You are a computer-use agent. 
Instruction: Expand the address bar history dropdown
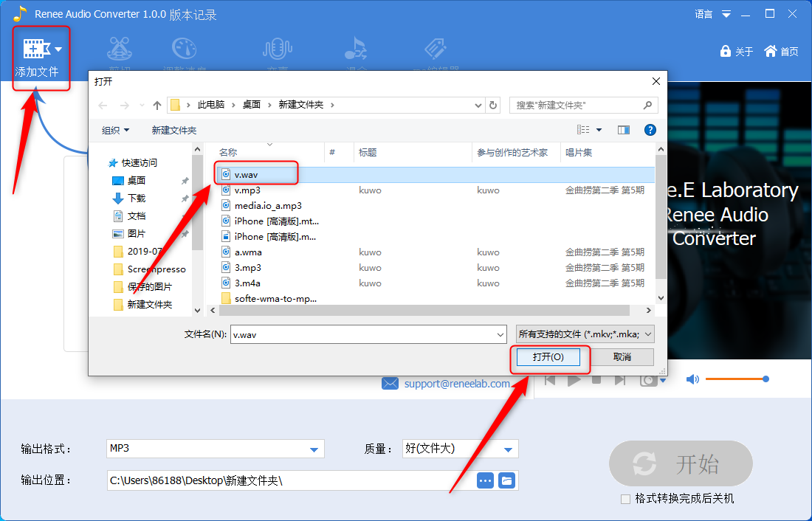pyautogui.click(x=478, y=105)
